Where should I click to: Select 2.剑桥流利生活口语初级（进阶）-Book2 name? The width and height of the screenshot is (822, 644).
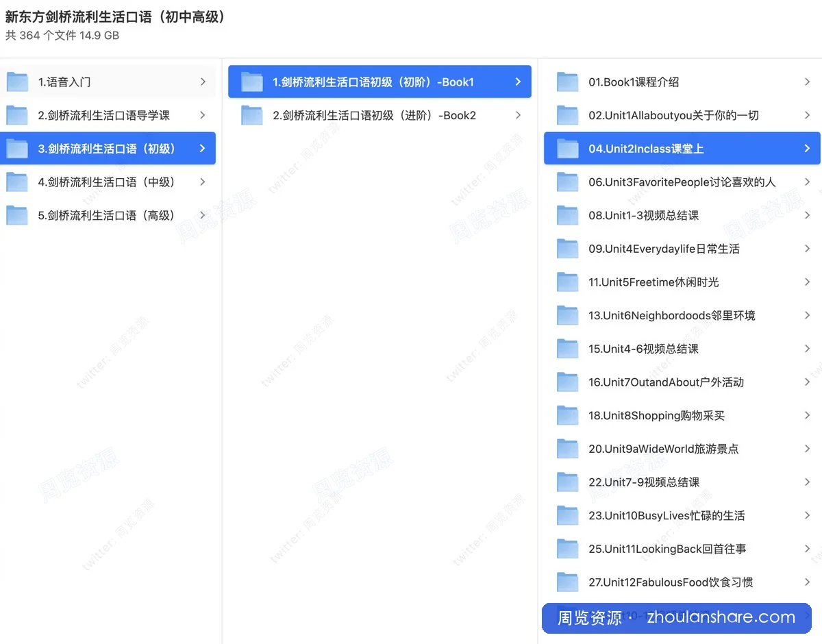[x=375, y=115]
